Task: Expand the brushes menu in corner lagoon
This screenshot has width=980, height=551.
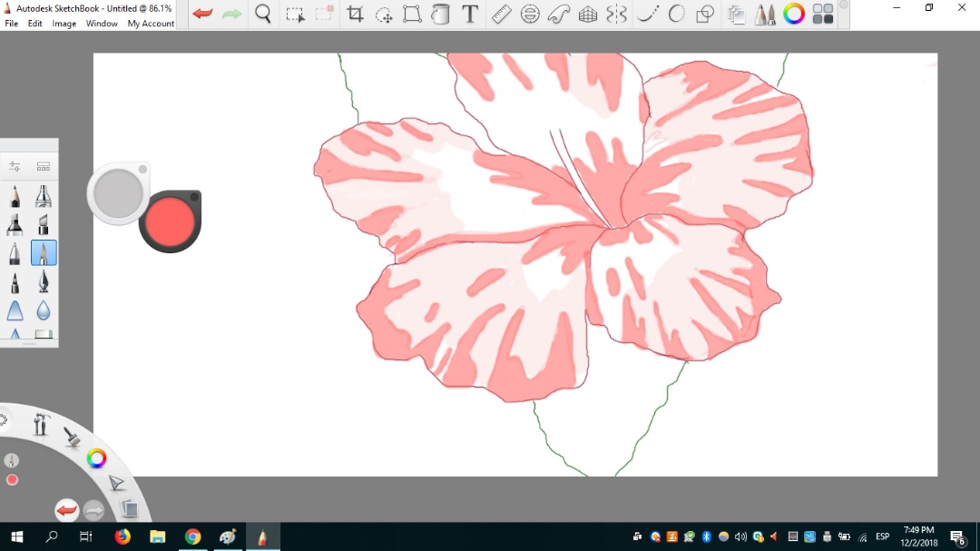Action: tap(72, 438)
